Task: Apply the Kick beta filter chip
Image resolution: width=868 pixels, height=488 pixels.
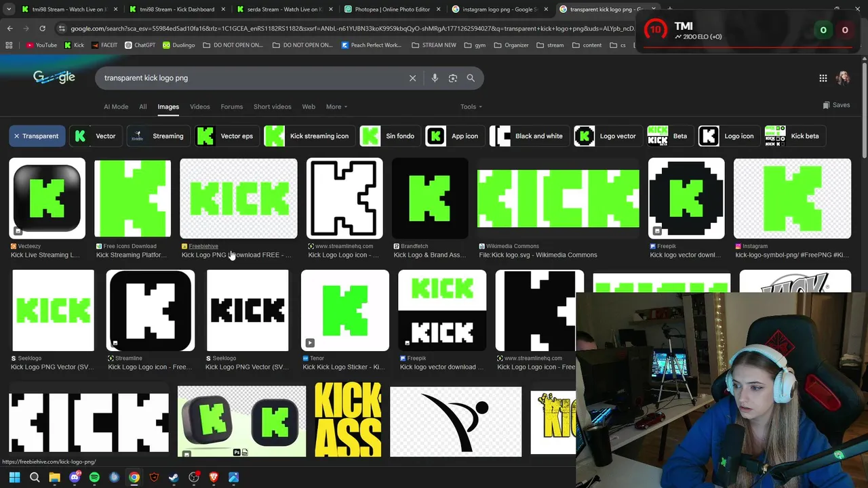Action: (x=794, y=136)
